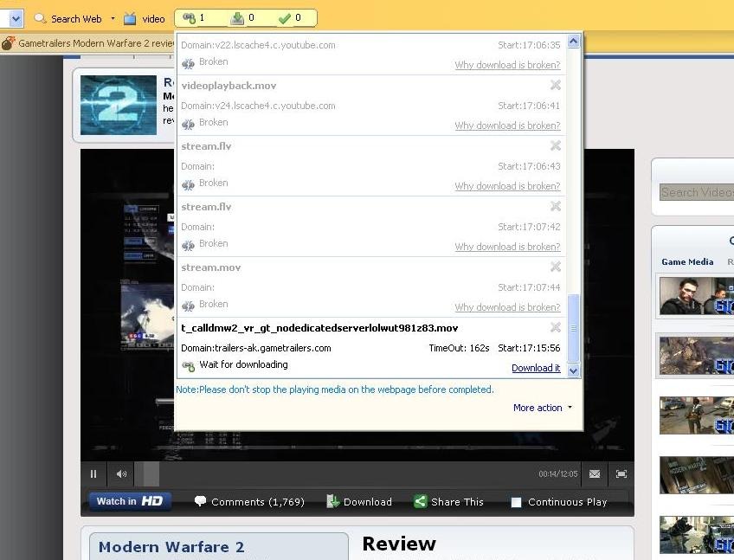
Task: Click the broken status icon for stream.mov
Action: (x=188, y=306)
